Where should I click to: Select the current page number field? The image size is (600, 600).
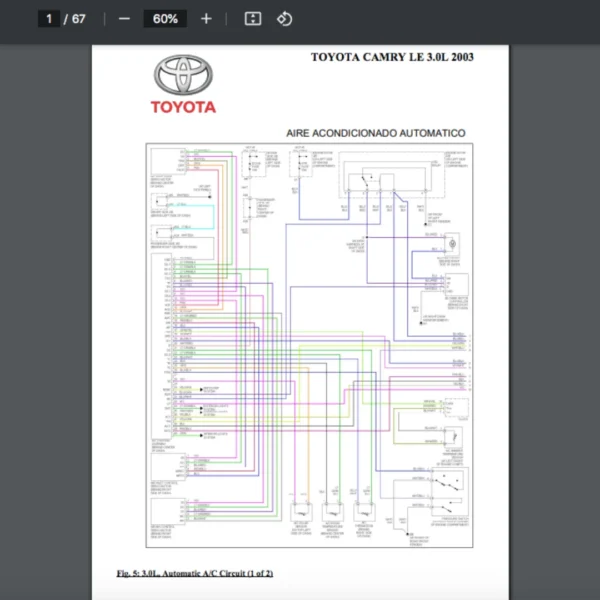coord(48,19)
